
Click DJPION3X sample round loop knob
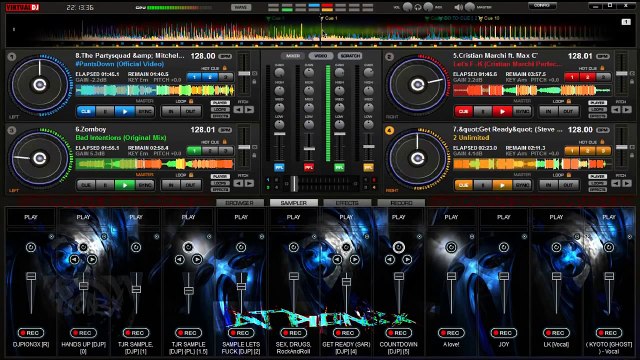(31, 247)
